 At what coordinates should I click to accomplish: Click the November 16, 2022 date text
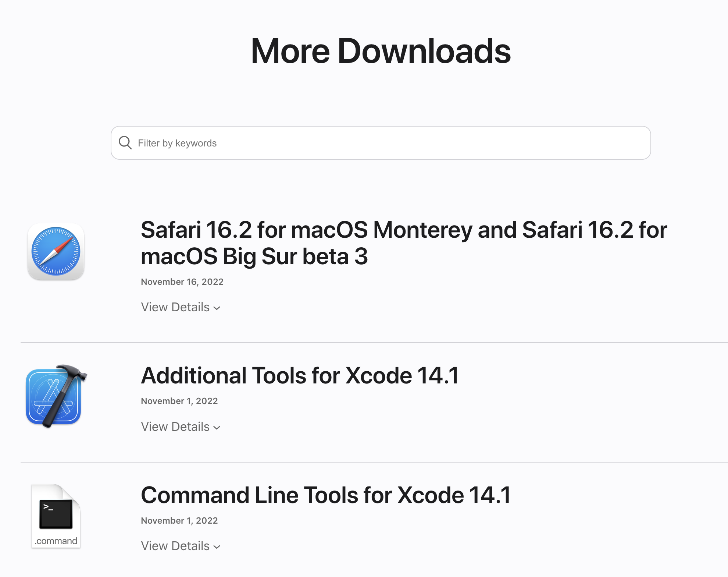point(182,282)
